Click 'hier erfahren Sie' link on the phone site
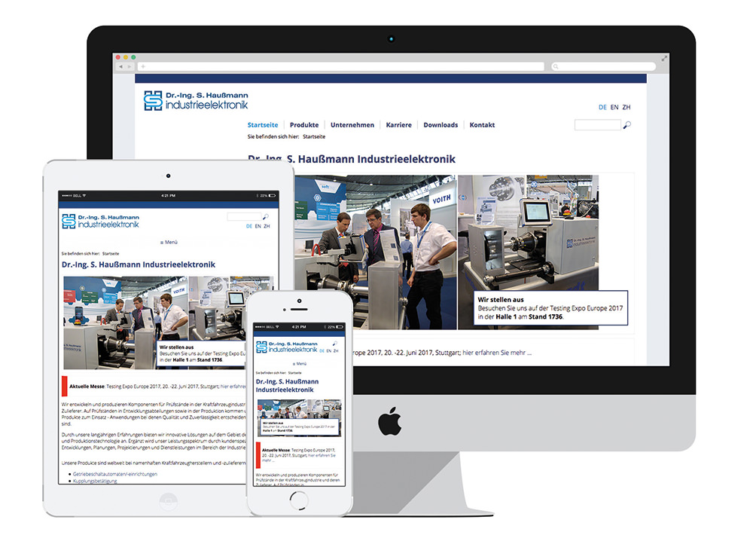756x538 pixels. pyautogui.click(x=322, y=455)
